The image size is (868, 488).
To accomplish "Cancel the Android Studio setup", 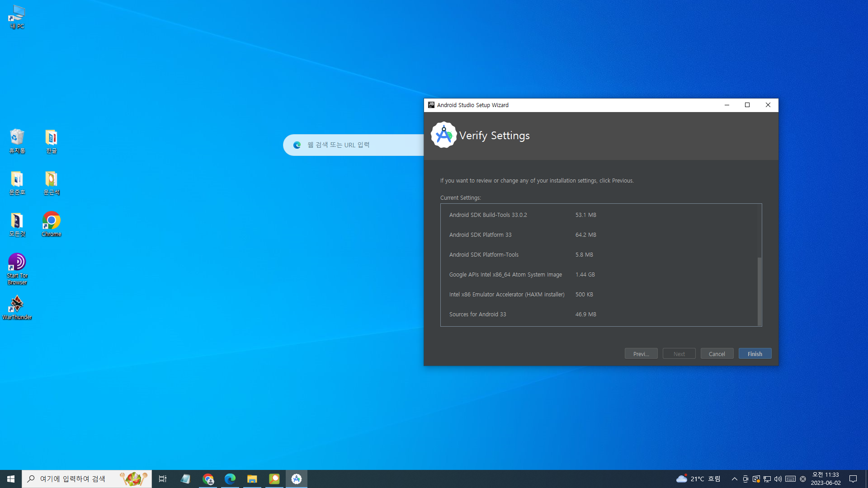I will click(717, 354).
